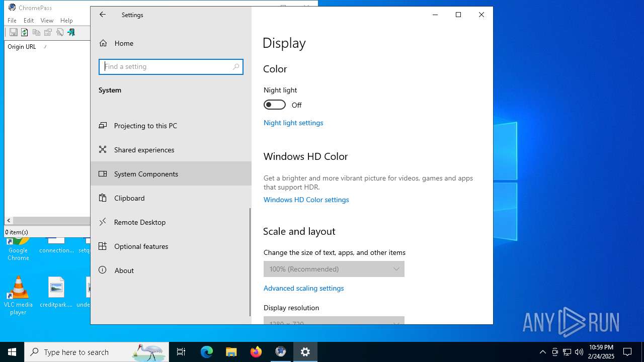Viewport: 644px width, 362px height.
Task: Open the notification center icon
Action: pos(627,352)
